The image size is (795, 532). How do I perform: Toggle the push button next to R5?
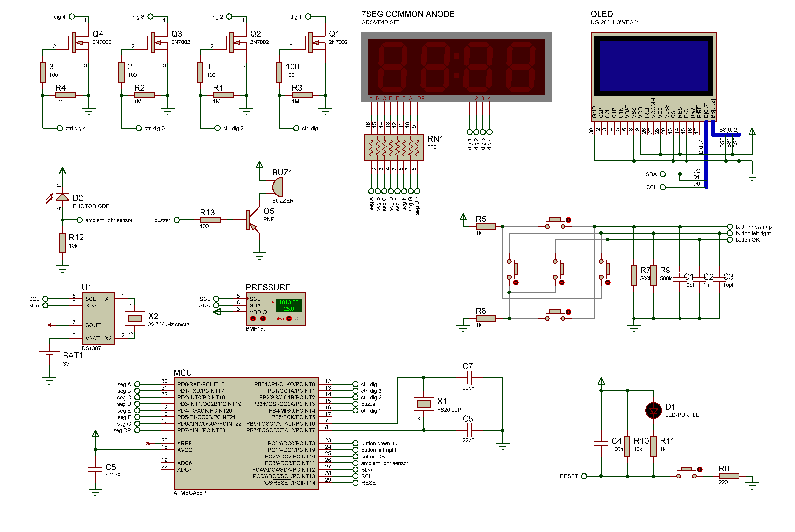coord(555,224)
